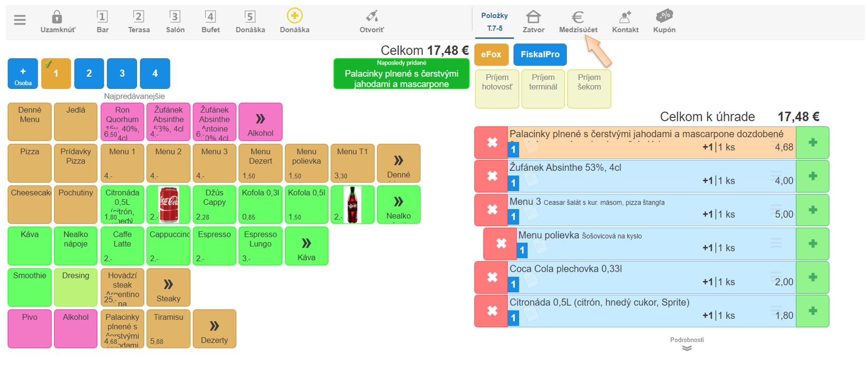
Task: Expand the Alkohol category arrow
Action: tap(260, 122)
